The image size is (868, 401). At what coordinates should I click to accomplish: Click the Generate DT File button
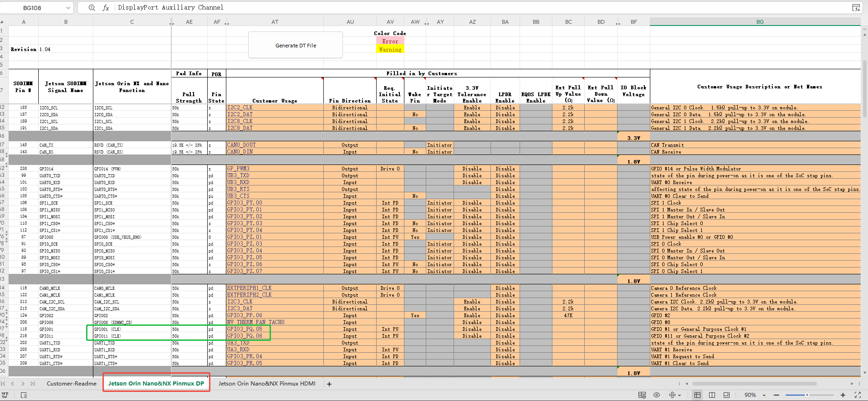coord(296,45)
